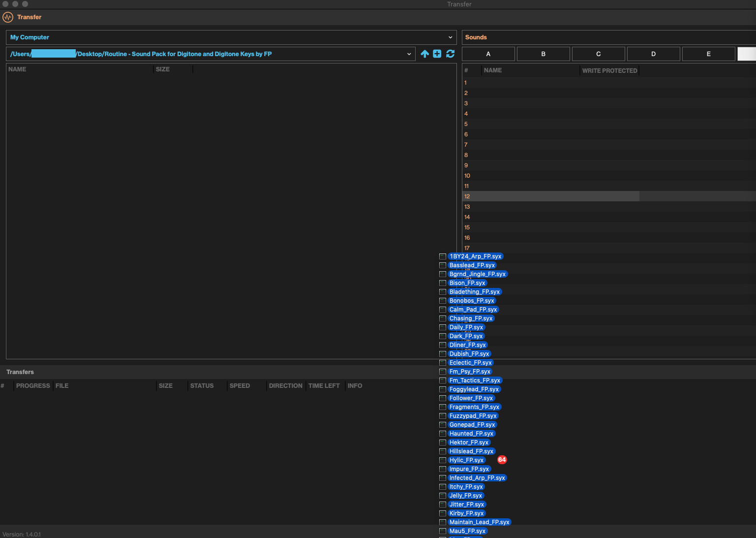Click the Bladething_FP.syx file name
Screen dimensions: 756x538
pyautogui.click(x=475, y=292)
